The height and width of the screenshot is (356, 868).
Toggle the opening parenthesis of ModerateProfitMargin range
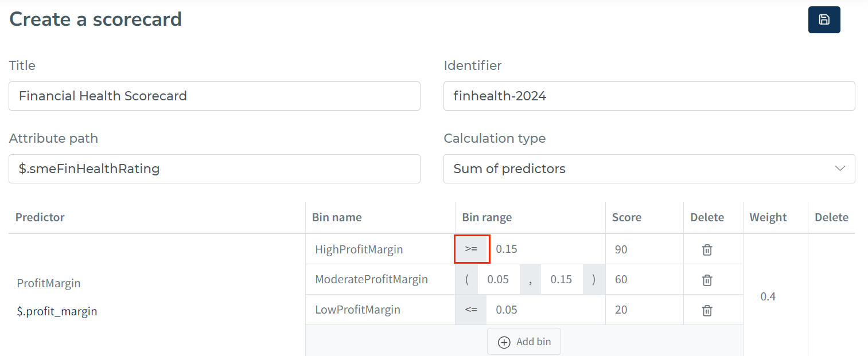(466, 280)
